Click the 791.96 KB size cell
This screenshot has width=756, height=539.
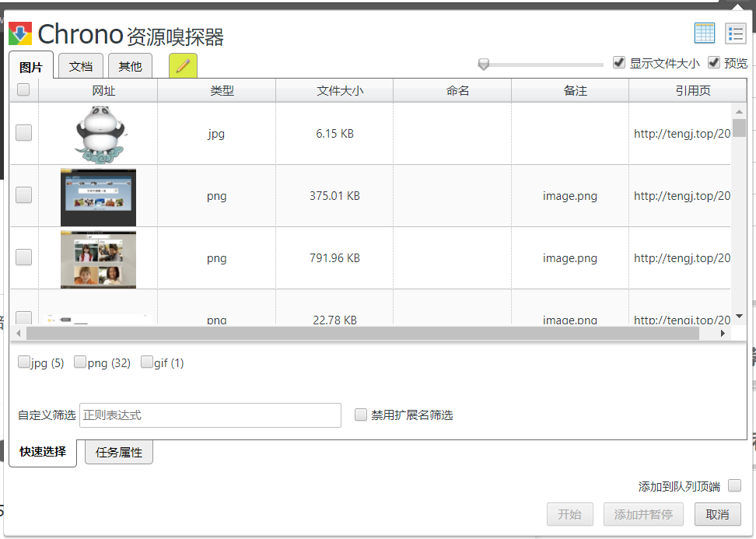334,258
